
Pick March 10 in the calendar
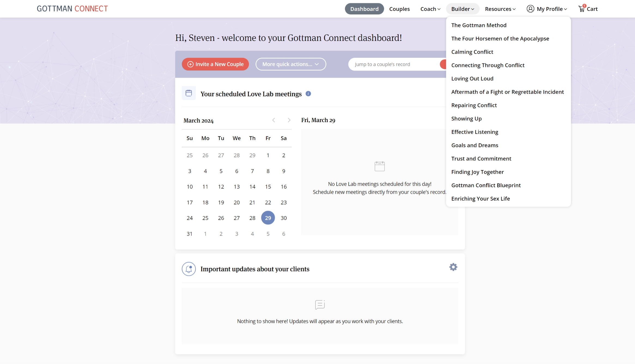[190, 187]
